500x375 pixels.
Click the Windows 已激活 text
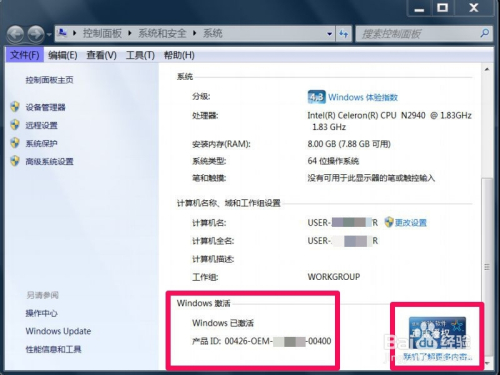pyautogui.click(x=223, y=323)
